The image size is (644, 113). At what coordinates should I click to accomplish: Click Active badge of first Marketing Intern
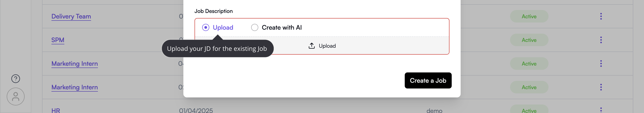[x=529, y=64]
